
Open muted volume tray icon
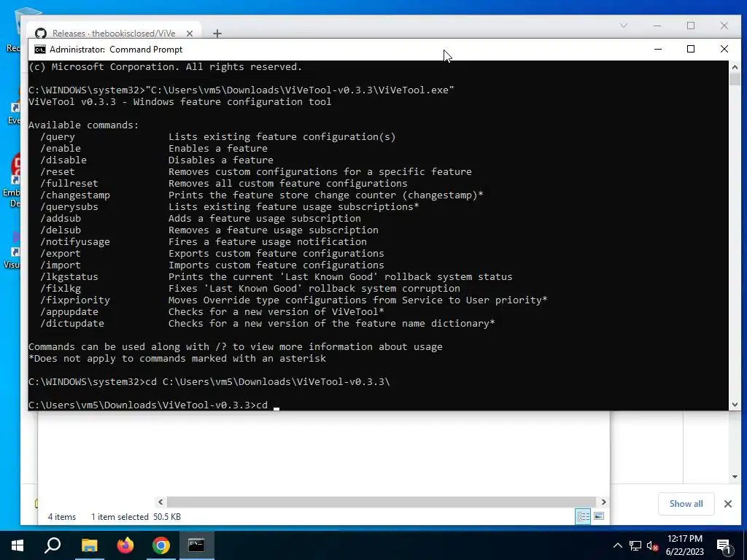[x=652, y=545]
